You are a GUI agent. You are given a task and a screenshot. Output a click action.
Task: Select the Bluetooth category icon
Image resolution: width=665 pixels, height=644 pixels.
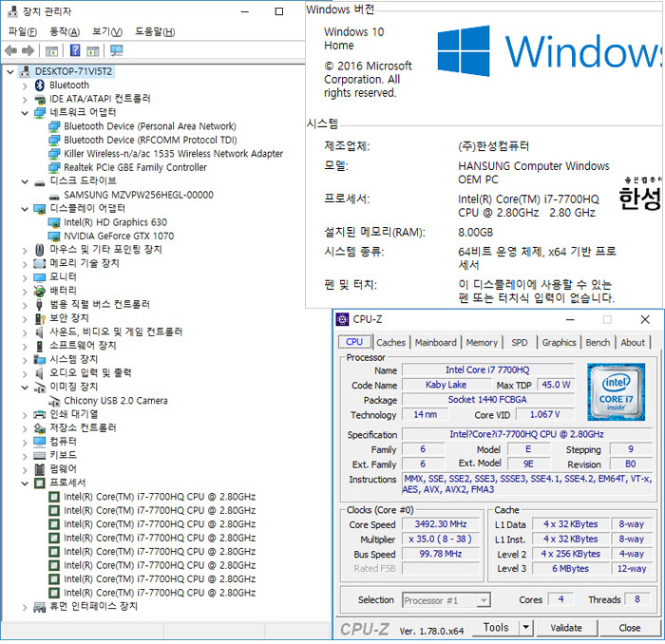coord(40,85)
